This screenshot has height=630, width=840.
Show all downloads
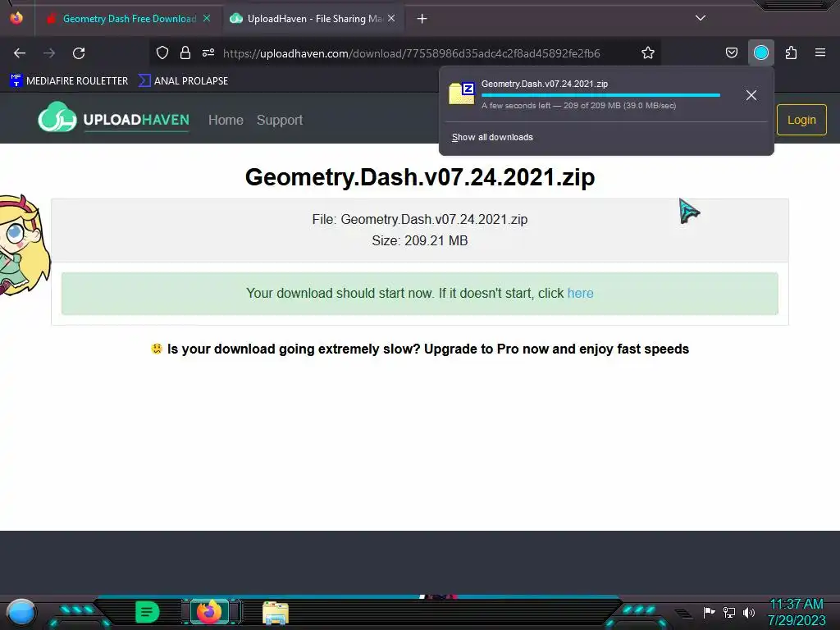(x=492, y=137)
